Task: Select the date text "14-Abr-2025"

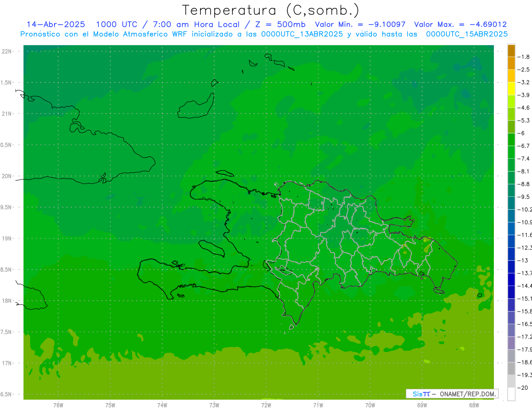Action: tap(56, 24)
